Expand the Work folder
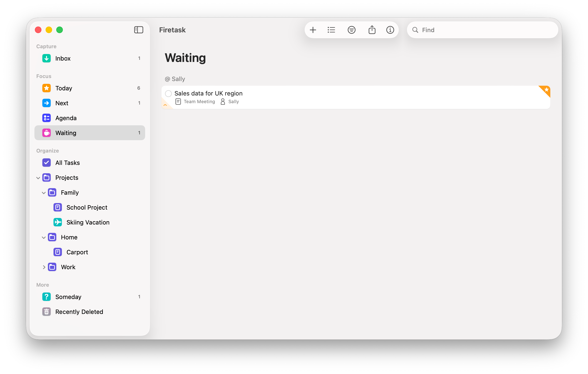The width and height of the screenshot is (588, 374). (x=44, y=267)
